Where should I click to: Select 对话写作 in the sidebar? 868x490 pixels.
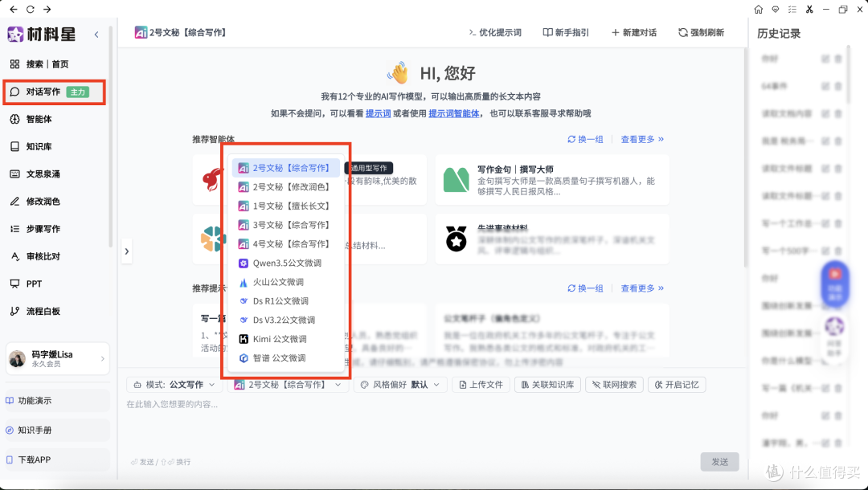click(x=55, y=92)
